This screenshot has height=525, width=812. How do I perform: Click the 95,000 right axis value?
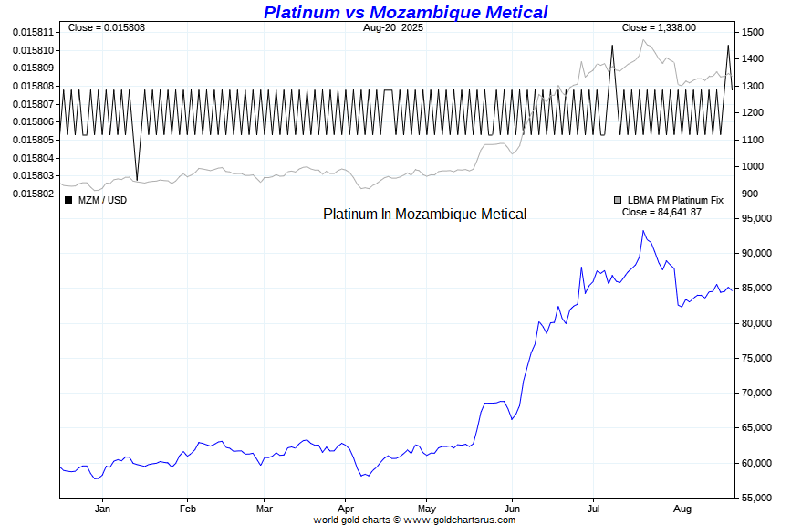(x=756, y=219)
